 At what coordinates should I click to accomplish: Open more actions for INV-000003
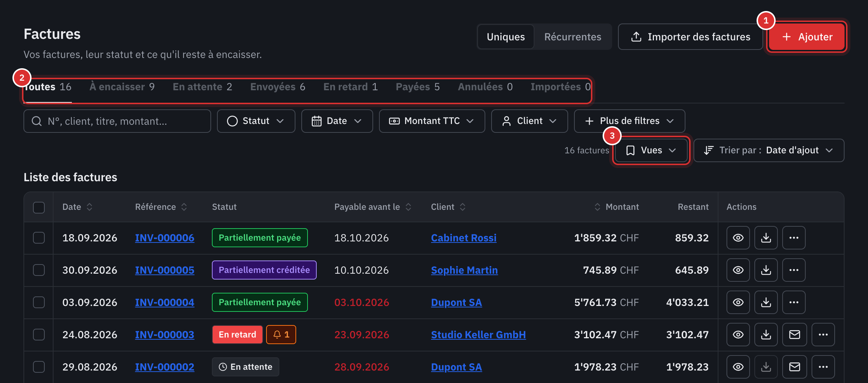(x=823, y=335)
